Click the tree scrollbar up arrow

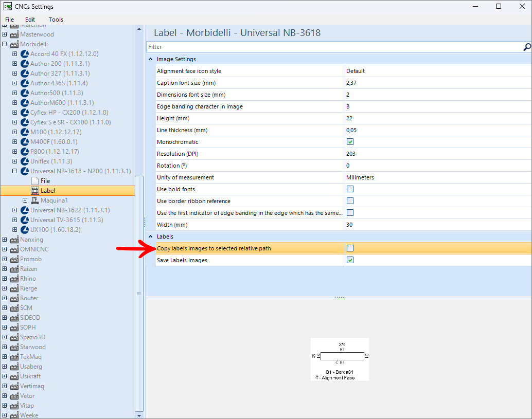pyautogui.click(x=139, y=29)
